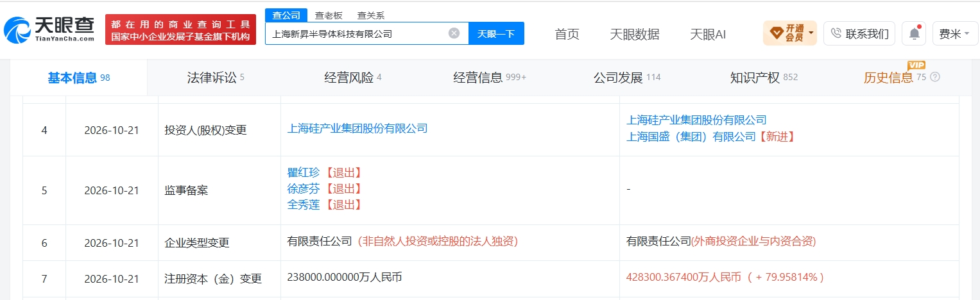Switch to 知识产权 tab

click(764, 78)
